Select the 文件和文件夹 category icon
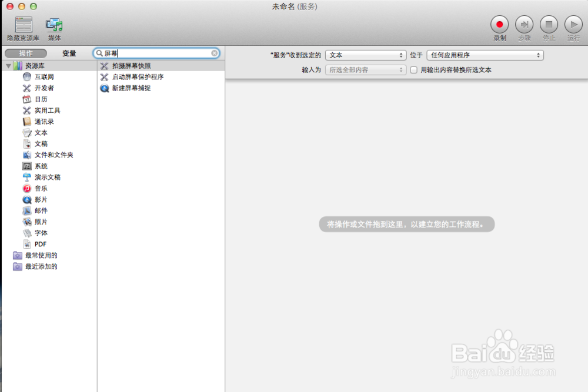 coord(27,155)
